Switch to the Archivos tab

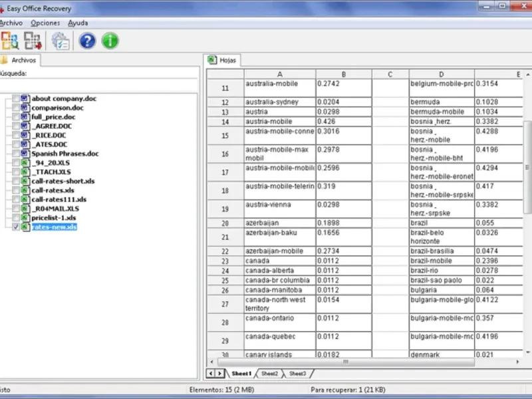click(19, 60)
